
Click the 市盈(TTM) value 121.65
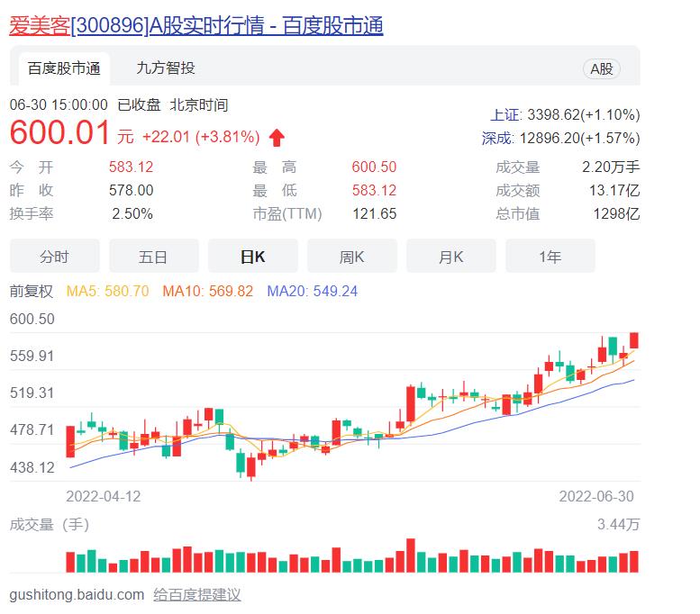click(x=375, y=213)
